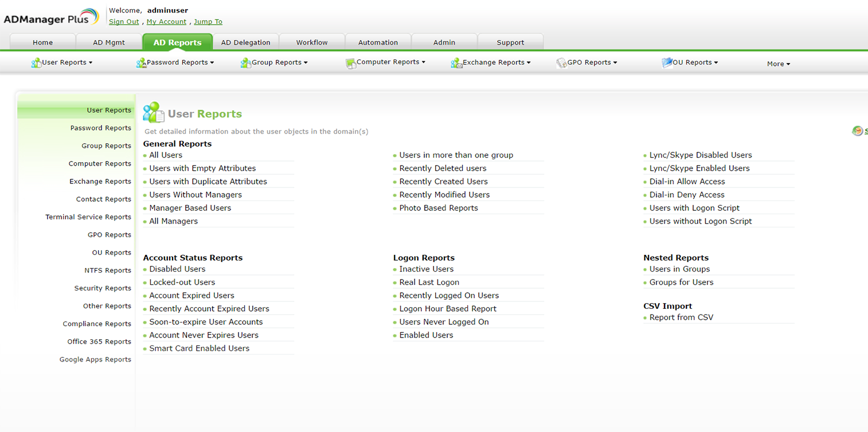The image size is (868, 432).
Task: Open the Recently Created Users report
Action: (444, 182)
